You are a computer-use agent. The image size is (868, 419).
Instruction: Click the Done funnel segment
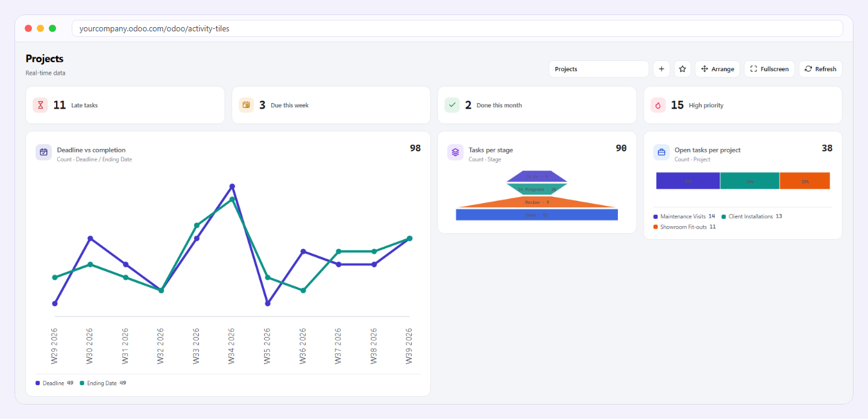[537, 215]
